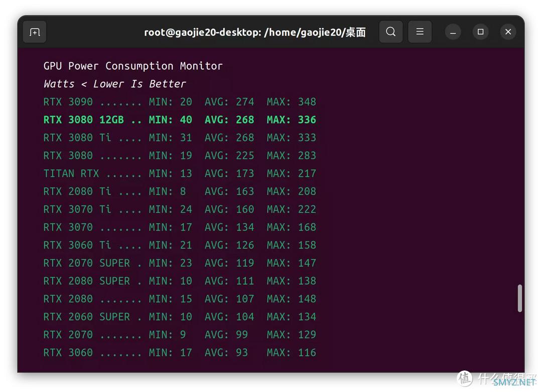Click AVG value 119 for RTX 2070 SUPER

tap(245, 263)
